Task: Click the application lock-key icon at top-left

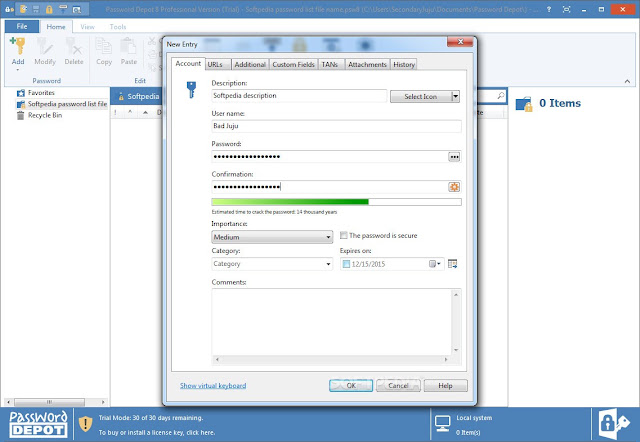Action: pyautogui.click(x=9, y=9)
